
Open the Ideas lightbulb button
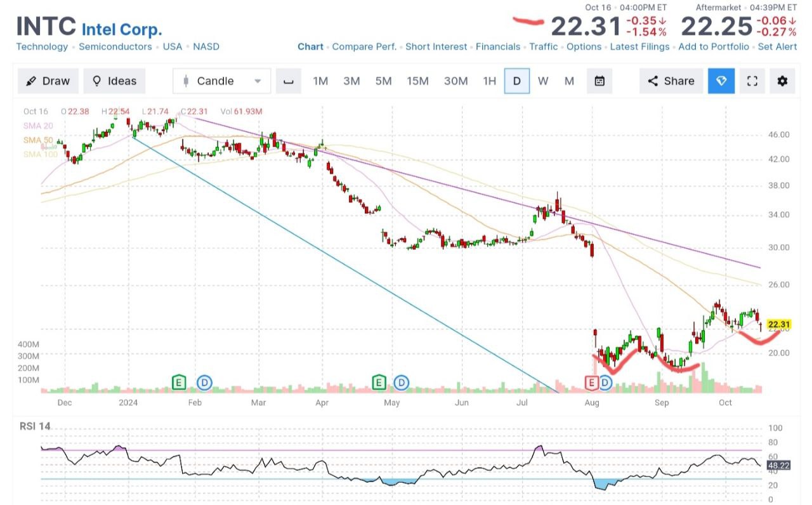114,81
